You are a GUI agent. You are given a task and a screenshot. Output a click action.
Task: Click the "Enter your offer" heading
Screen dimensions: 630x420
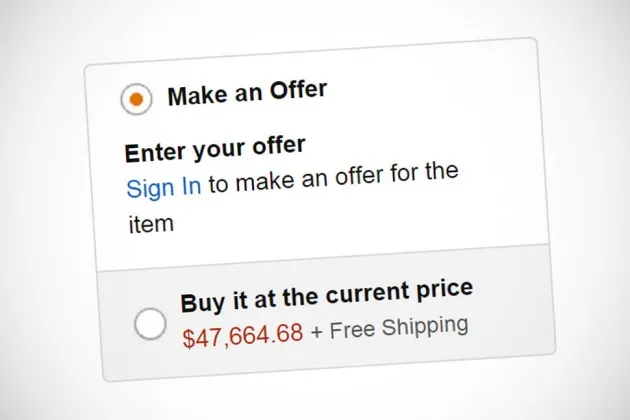coord(215,149)
